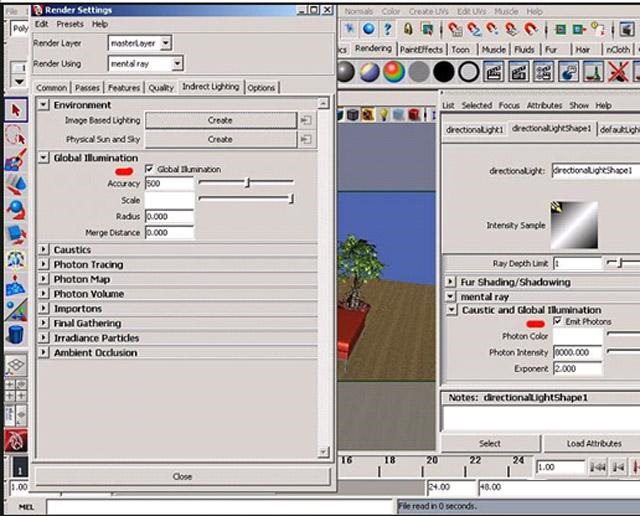
Task: Click the Photon Color swatch
Action: pyautogui.click(x=578, y=336)
